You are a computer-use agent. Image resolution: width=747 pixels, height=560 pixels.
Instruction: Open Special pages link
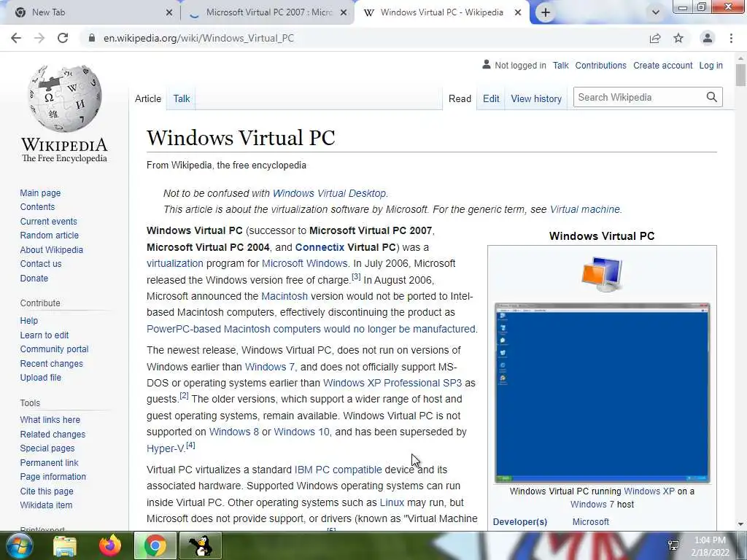coord(47,448)
